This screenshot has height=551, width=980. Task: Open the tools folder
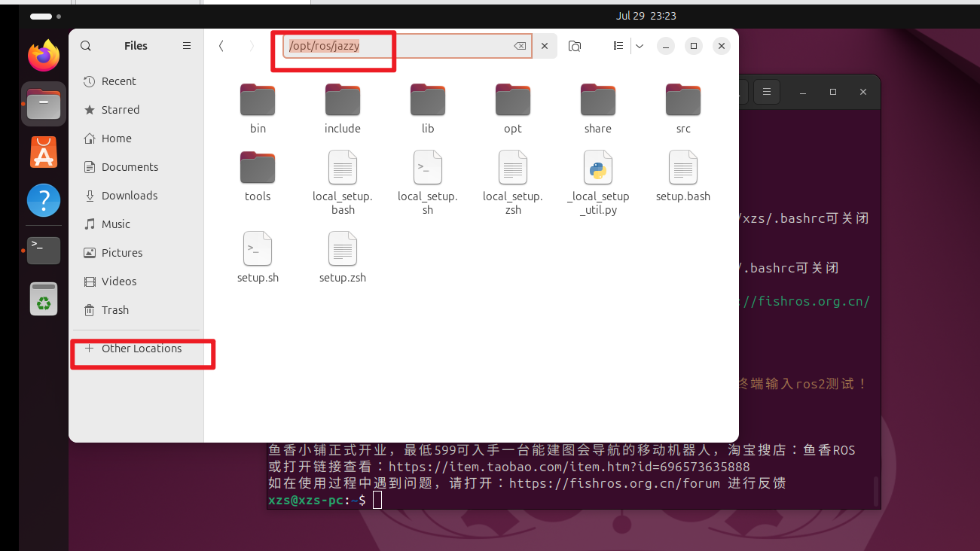point(258,175)
